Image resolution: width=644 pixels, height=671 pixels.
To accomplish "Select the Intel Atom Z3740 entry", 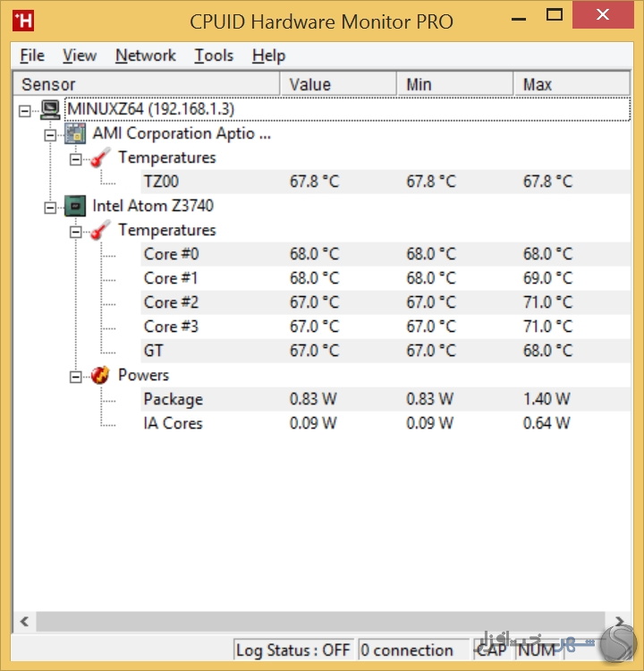I will pyautogui.click(x=153, y=206).
